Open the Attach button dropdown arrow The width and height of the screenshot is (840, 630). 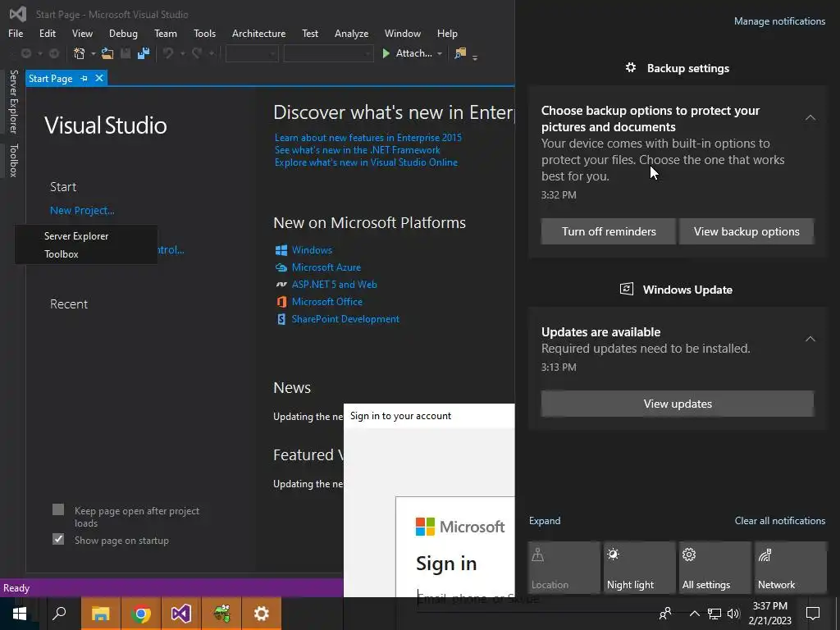[440, 53]
